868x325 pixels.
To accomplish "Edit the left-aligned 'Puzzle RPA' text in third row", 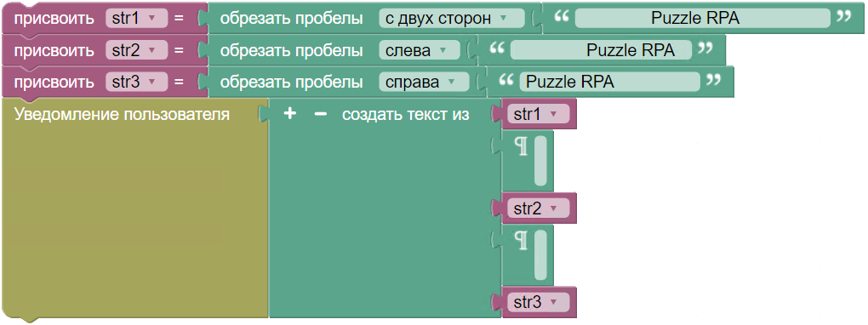I will pyautogui.click(x=610, y=83).
